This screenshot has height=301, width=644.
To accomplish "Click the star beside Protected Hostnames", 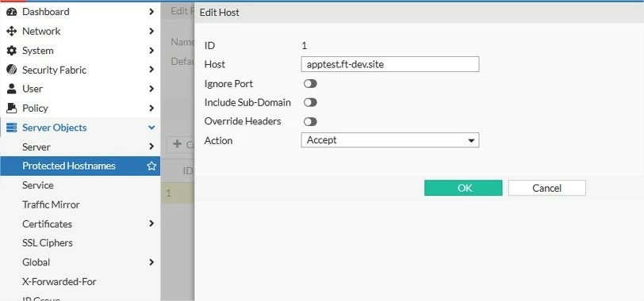I will [x=151, y=166].
